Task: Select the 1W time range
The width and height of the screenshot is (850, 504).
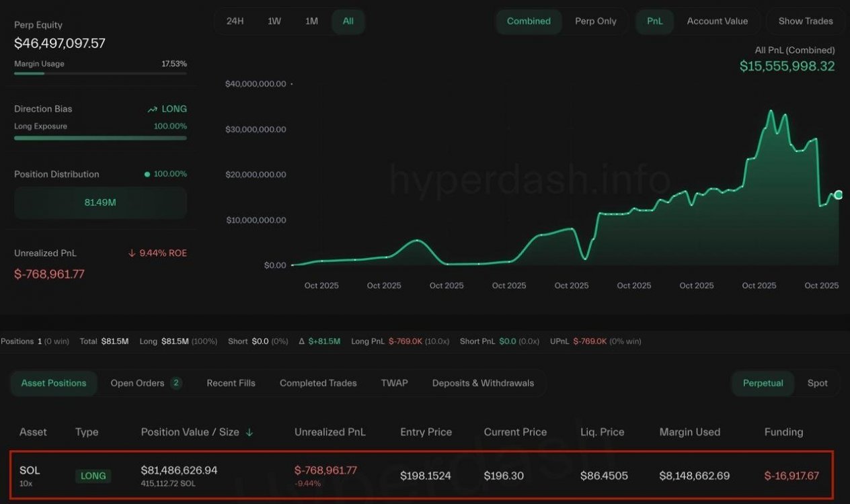Action: (x=274, y=21)
